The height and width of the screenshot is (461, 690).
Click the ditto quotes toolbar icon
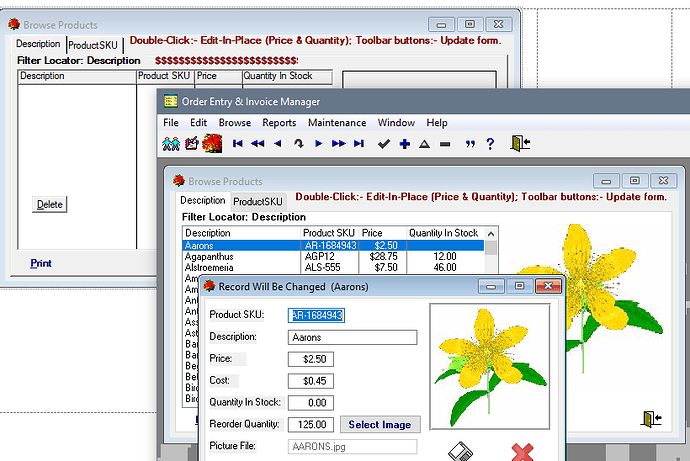tap(470, 144)
